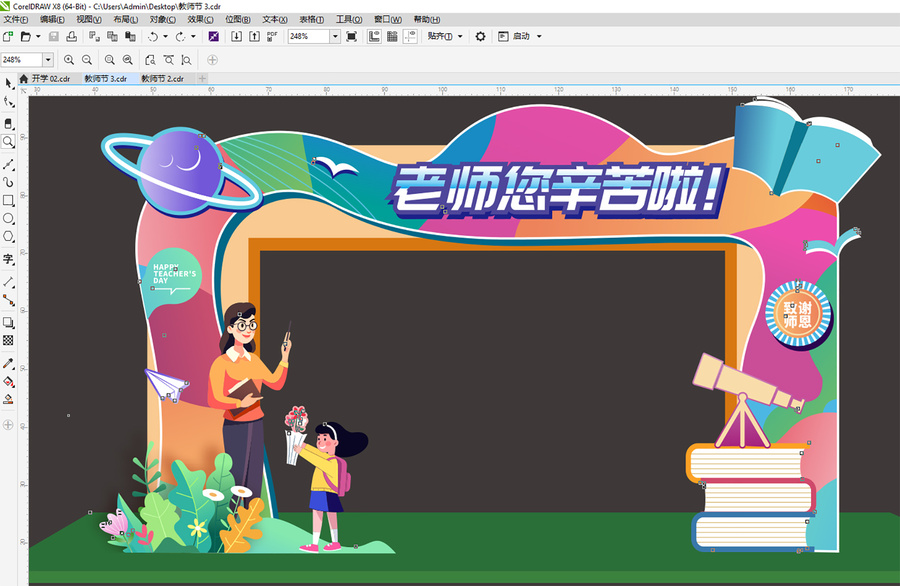This screenshot has width=900, height=586.
Task: Click the Publish to PDF icon
Action: click(272, 36)
